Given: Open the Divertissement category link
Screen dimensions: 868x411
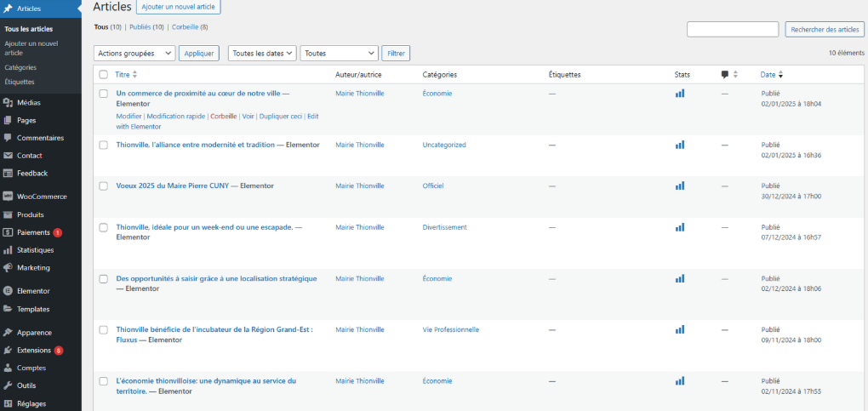Looking at the screenshot, I should coord(444,227).
